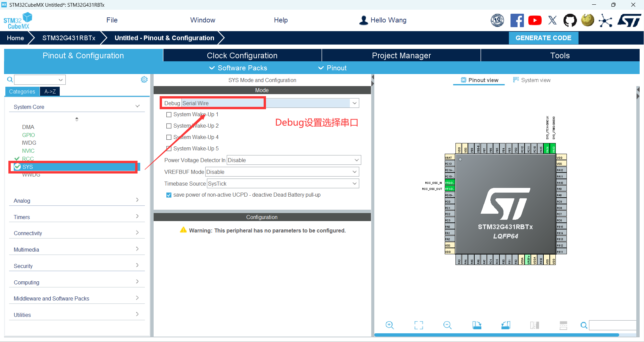Enable System Wake-Up 2 checkbox
The image size is (644, 342).
[169, 126]
